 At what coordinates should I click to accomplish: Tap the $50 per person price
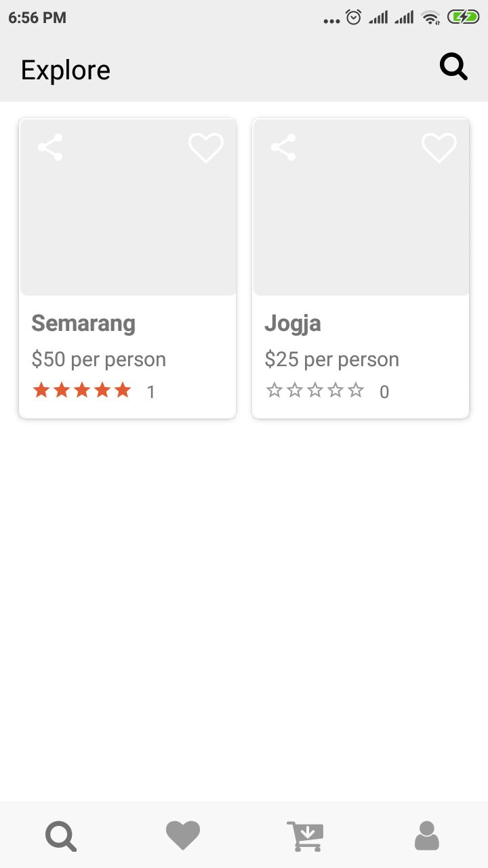click(x=99, y=359)
